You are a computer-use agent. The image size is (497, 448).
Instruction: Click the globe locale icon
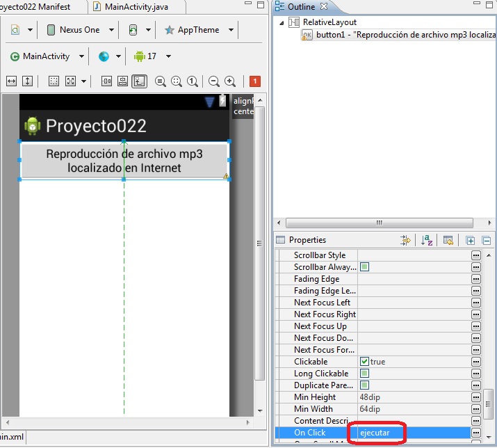[104, 56]
